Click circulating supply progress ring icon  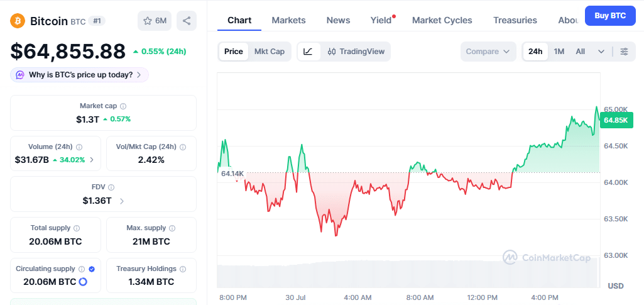tap(82, 282)
